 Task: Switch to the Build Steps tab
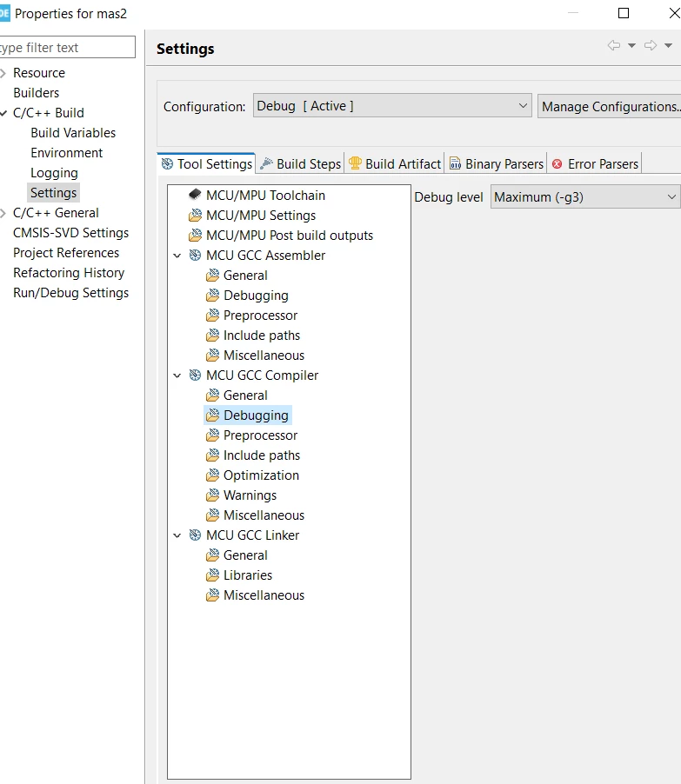click(301, 163)
